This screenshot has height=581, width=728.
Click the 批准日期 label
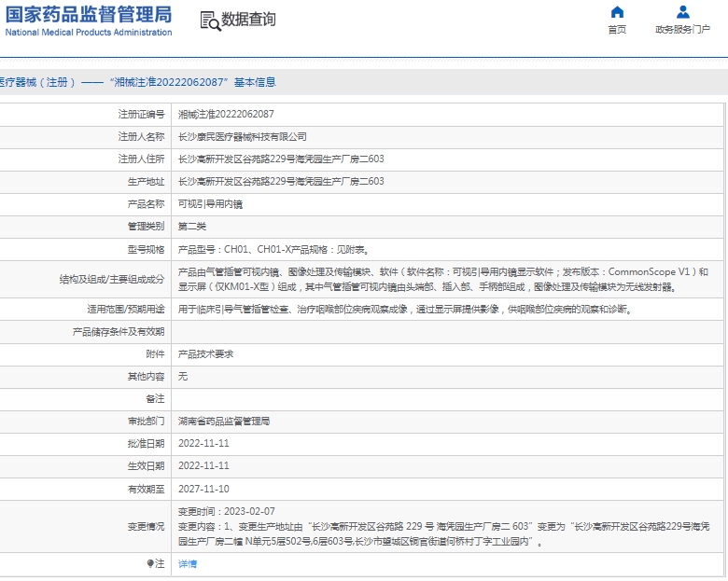pyautogui.click(x=146, y=444)
